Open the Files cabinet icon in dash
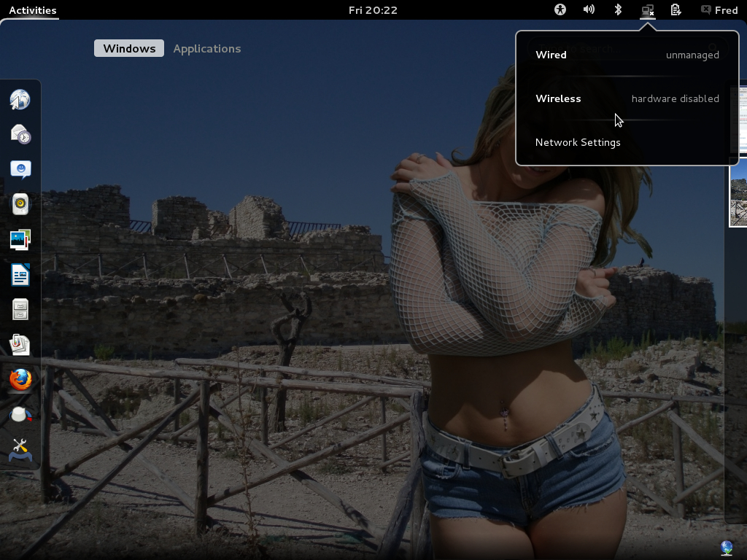Image resolution: width=747 pixels, height=560 pixels. coord(20,309)
